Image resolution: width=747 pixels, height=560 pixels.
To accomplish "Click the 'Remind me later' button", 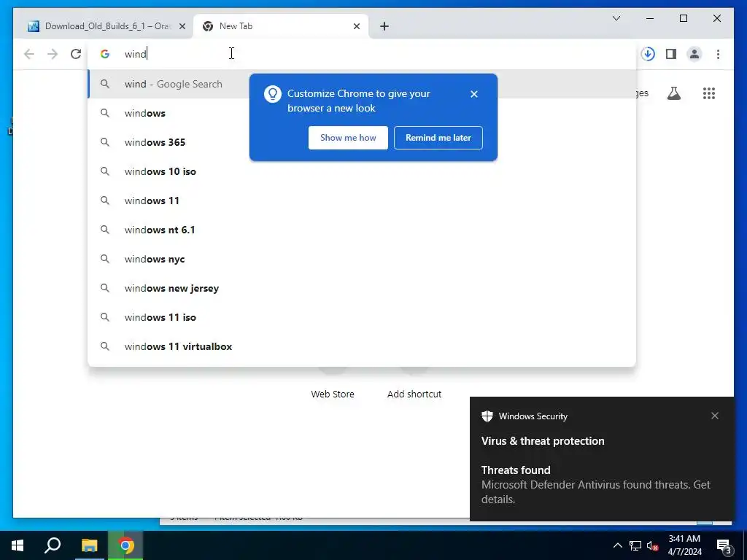I will [x=438, y=138].
